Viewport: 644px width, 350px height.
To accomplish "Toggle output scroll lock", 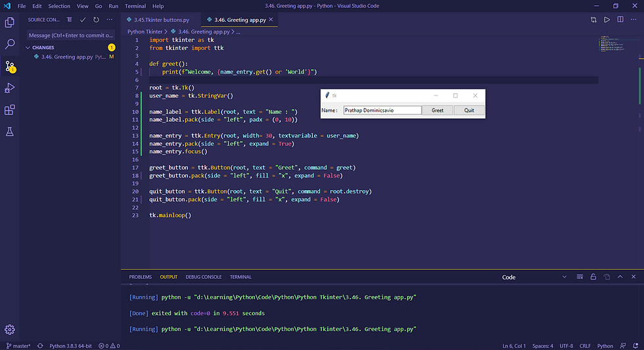I will tap(593, 277).
